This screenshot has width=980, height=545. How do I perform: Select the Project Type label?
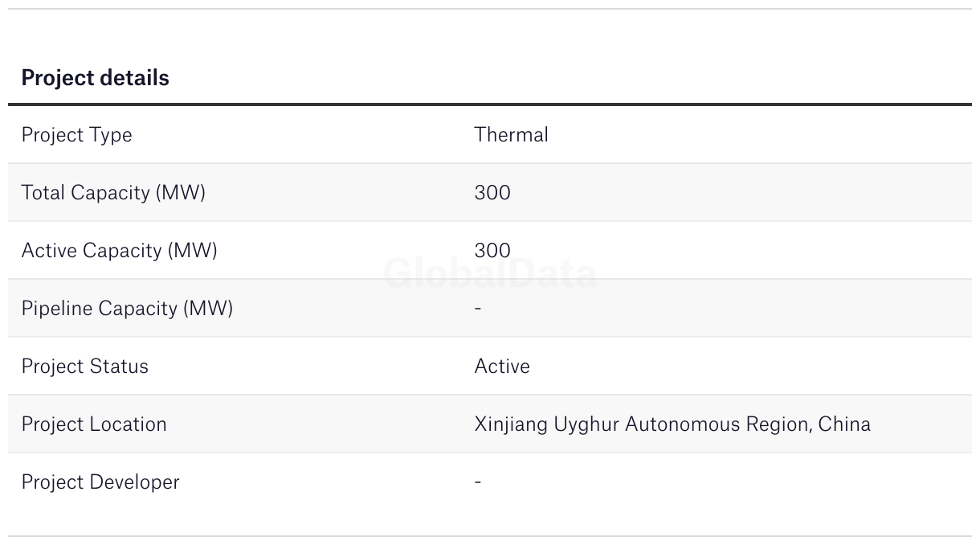(x=76, y=134)
